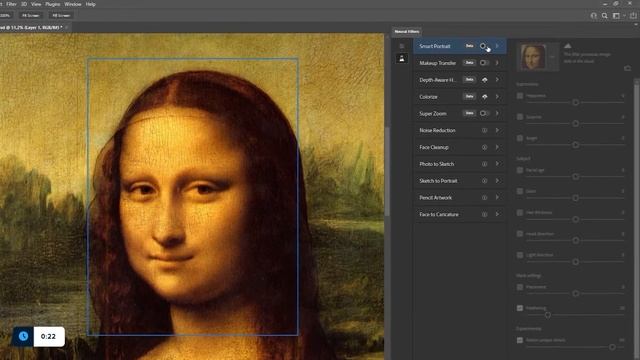
Task: Adjust the Feathering slider handle
Action: 548,315
